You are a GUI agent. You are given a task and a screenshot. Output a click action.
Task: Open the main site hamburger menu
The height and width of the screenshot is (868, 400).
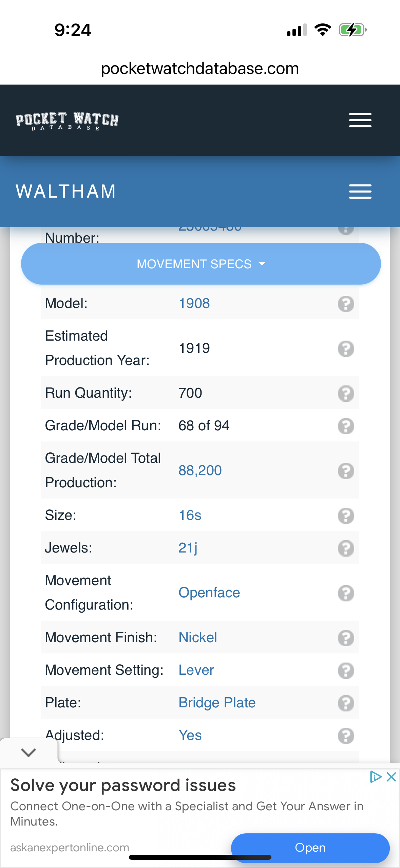click(x=360, y=120)
